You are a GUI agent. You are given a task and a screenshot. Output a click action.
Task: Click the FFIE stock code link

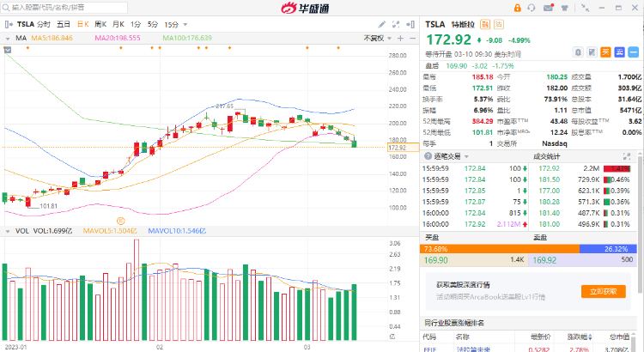pos(430,349)
